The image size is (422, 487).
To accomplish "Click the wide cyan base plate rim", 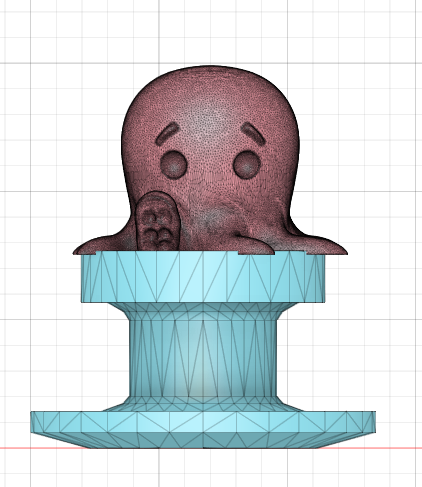I will click(x=203, y=422).
